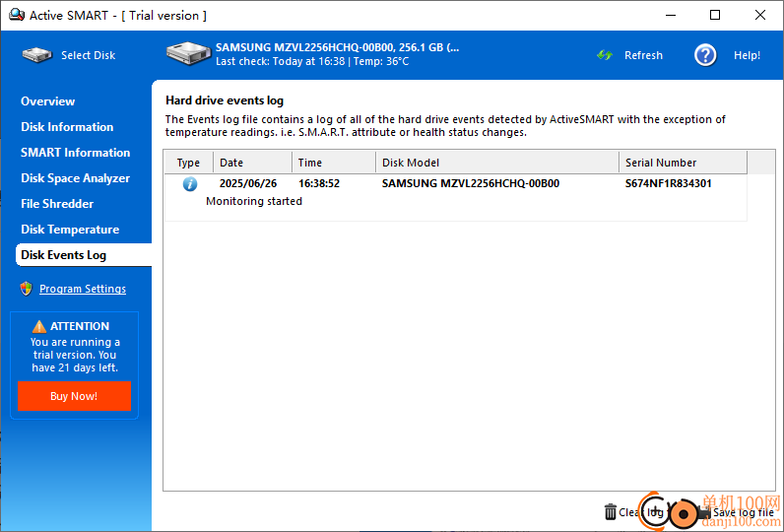Image resolution: width=784 pixels, height=532 pixels.
Task: Click SAMSUNG MZVL2256HCHQ-00B00 model cell in table
Action: [471, 183]
